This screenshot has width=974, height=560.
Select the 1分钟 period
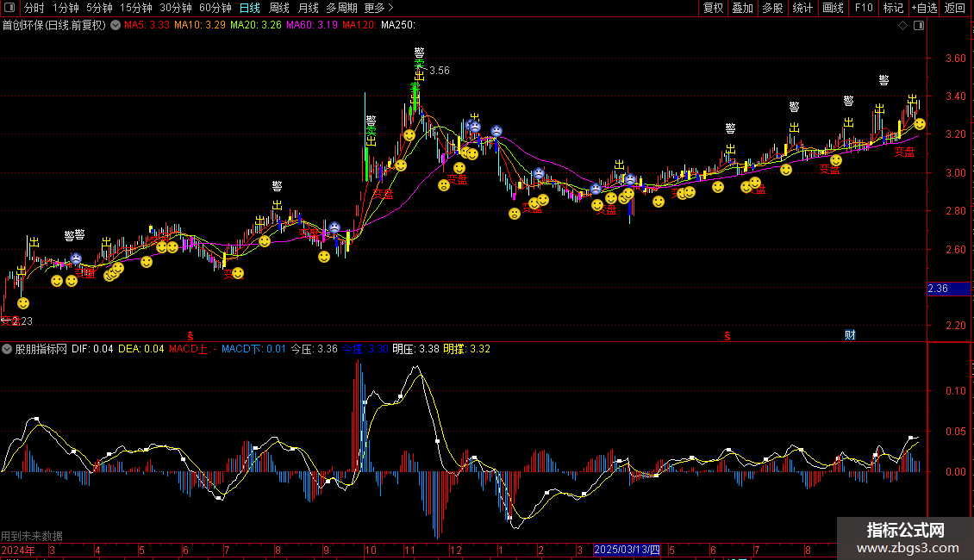(66, 8)
